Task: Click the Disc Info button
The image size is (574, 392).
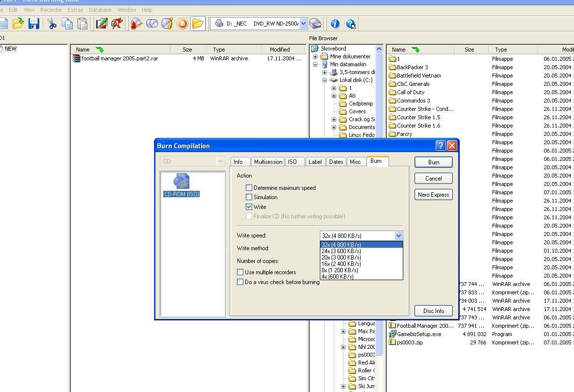Action: click(x=433, y=311)
